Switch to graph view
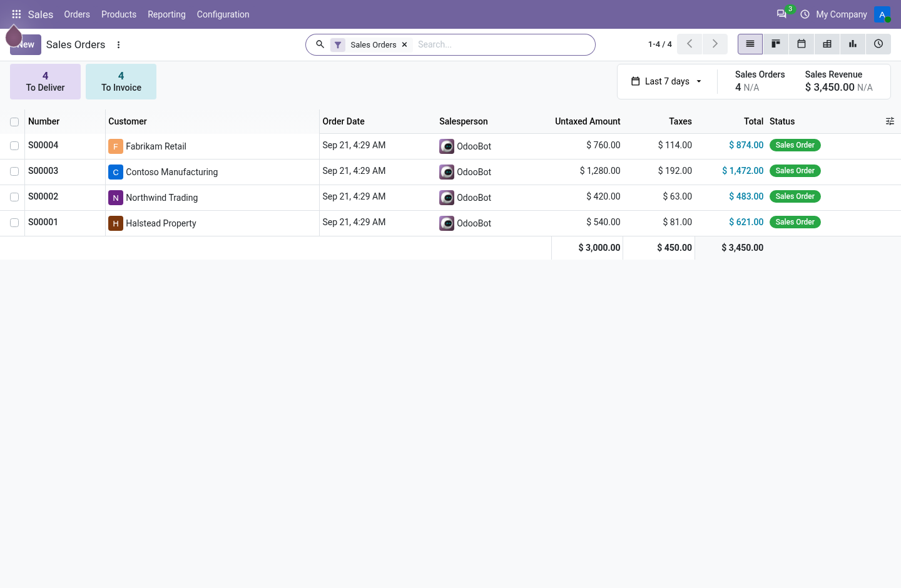The image size is (901, 588). tap(853, 44)
